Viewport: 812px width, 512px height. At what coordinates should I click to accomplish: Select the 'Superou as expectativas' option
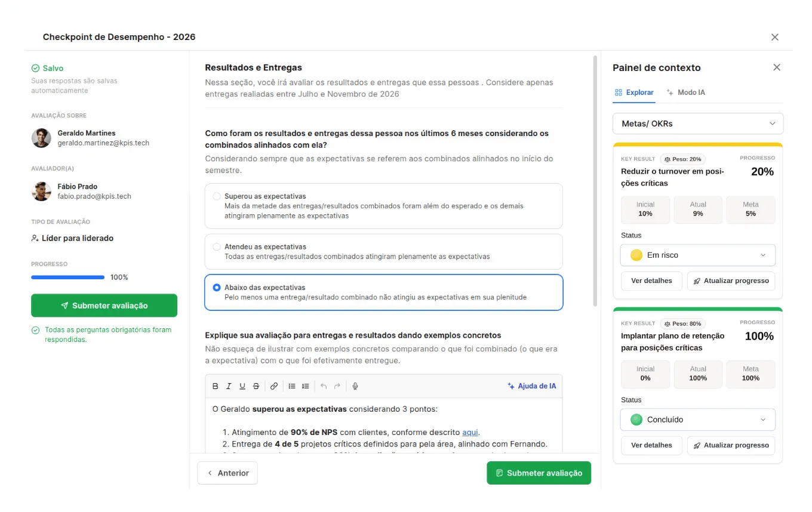pyautogui.click(x=384, y=206)
